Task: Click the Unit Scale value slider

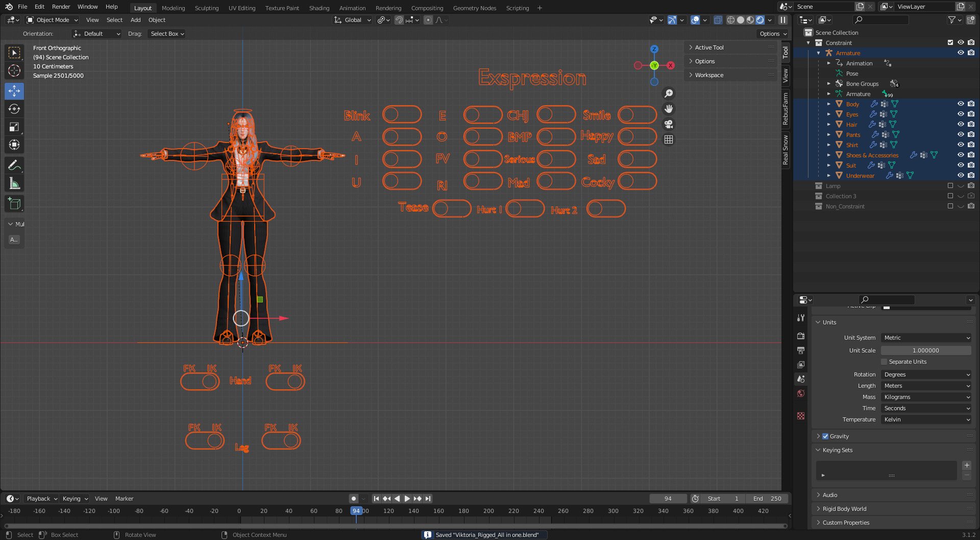Action: pos(926,350)
